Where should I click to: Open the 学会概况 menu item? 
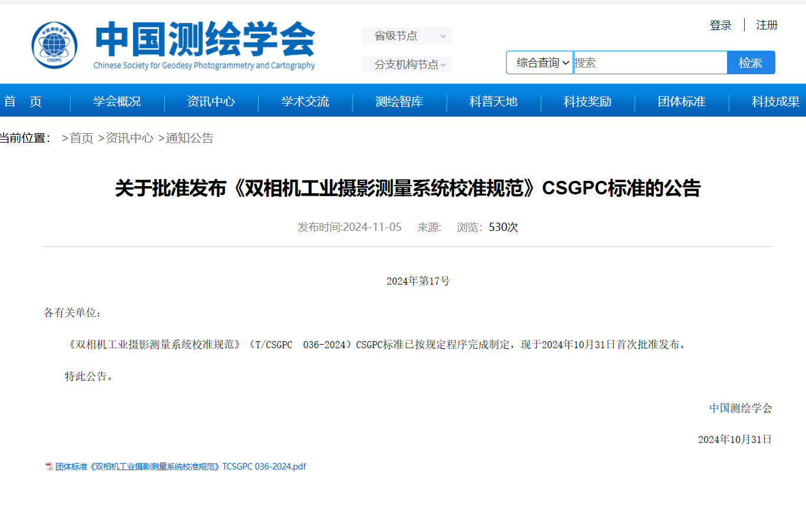coord(117,101)
